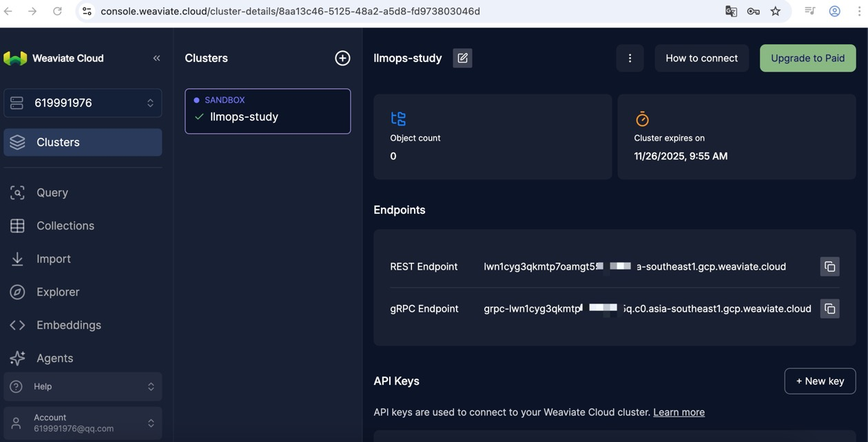
Task: Bookmark this page with the star
Action: click(775, 11)
